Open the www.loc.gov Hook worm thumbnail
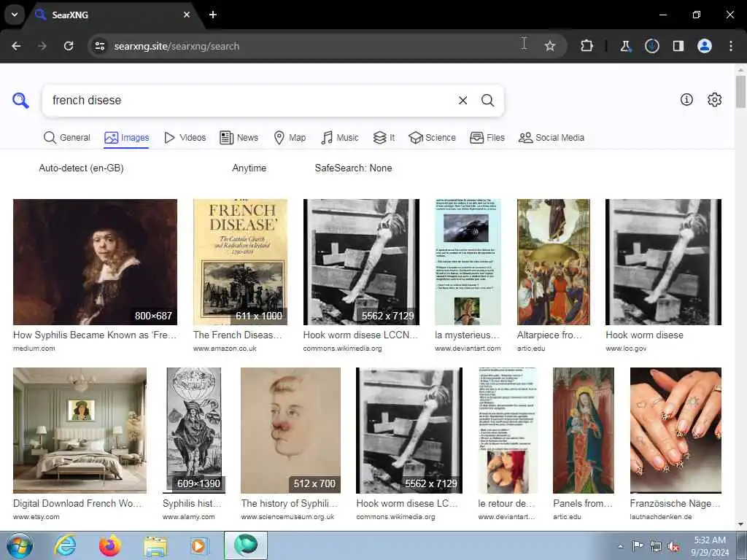The width and height of the screenshot is (747, 560). (663, 262)
